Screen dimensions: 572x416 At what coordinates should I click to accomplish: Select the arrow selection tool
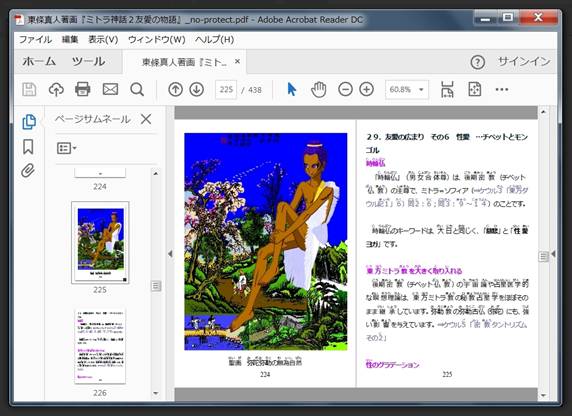click(x=291, y=89)
